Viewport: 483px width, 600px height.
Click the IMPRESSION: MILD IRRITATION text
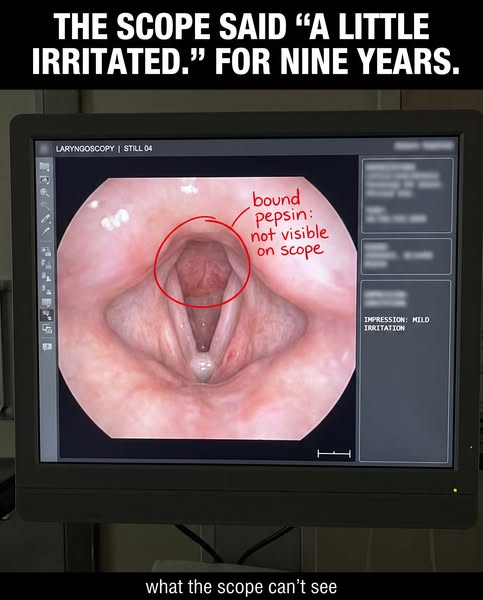pos(396,324)
